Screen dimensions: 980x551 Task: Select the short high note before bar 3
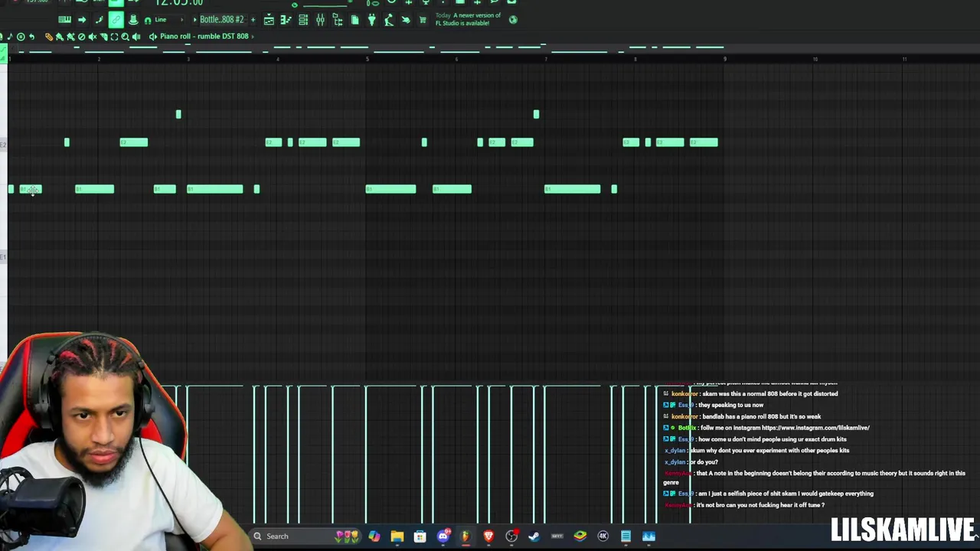click(178, 114)
